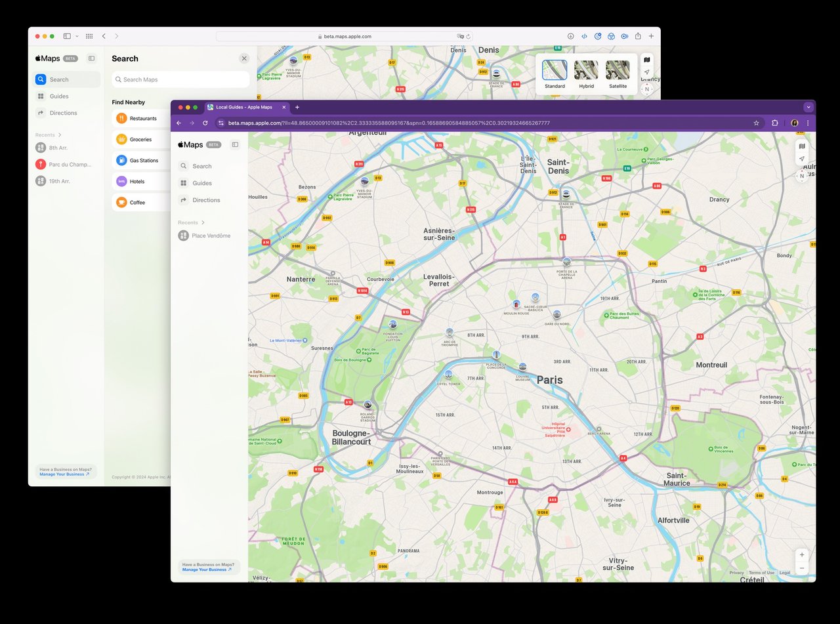Select Search in the Safari window sidebar
Viewport: 840px width, 624px height.
click(x=67, y=79)
